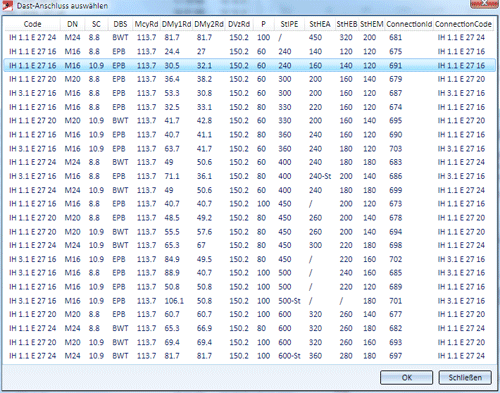Click the StIPE column header
500x393 pixels.
point(289,24)
